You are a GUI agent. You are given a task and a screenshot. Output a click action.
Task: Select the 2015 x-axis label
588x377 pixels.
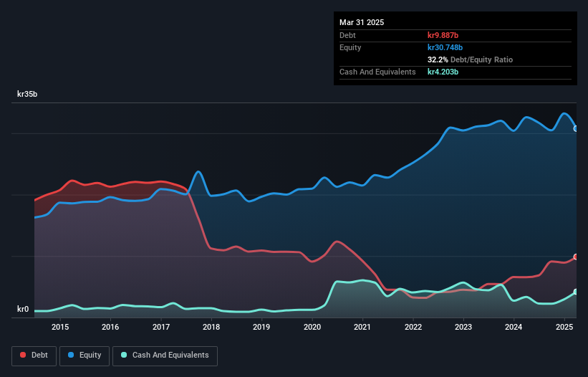[60, 327]
